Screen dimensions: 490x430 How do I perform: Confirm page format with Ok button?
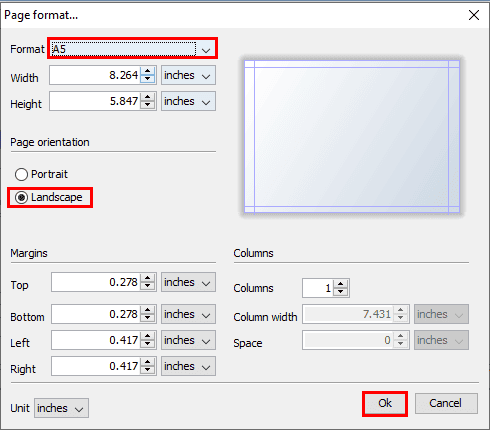click(385, 403)
